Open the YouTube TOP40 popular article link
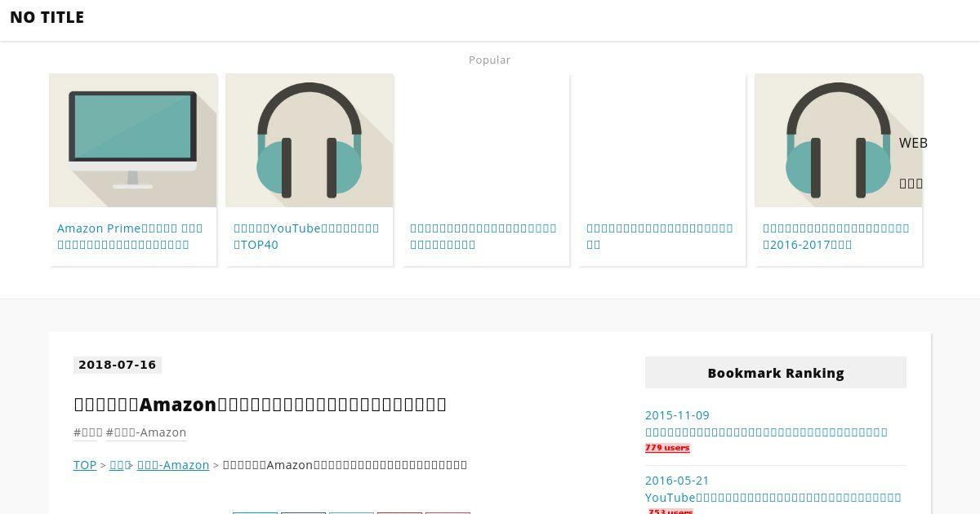The image size is (980, 514). (306, 236)
